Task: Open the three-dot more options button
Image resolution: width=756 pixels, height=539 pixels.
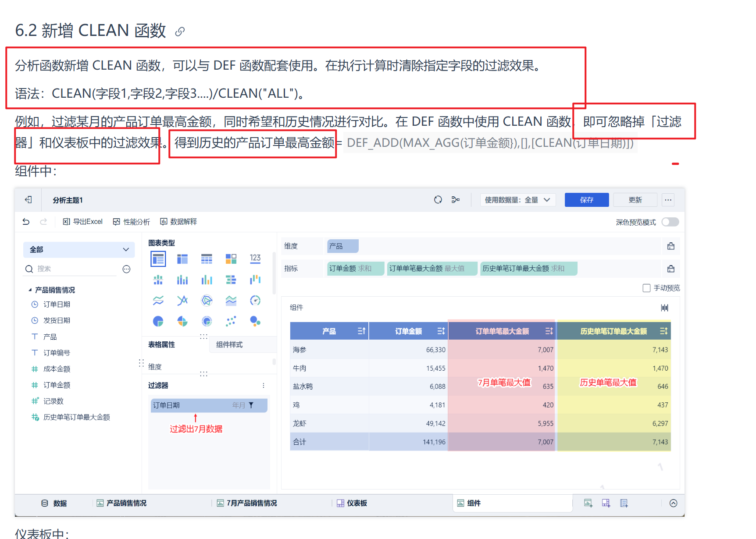Action: (668, 200)
